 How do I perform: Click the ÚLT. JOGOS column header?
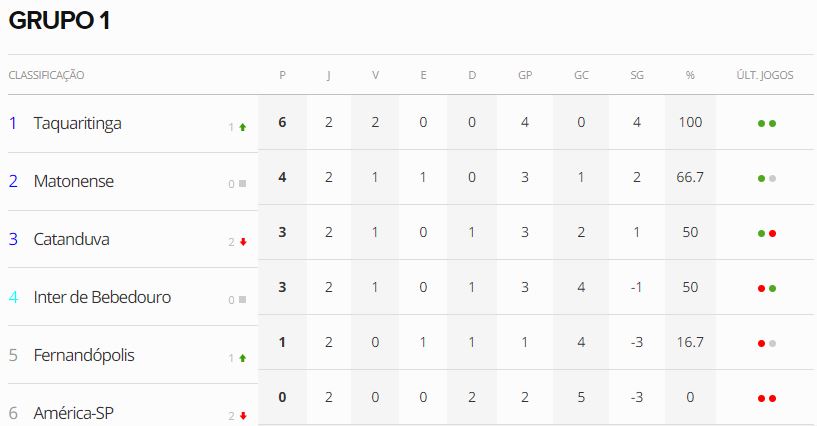765,75
